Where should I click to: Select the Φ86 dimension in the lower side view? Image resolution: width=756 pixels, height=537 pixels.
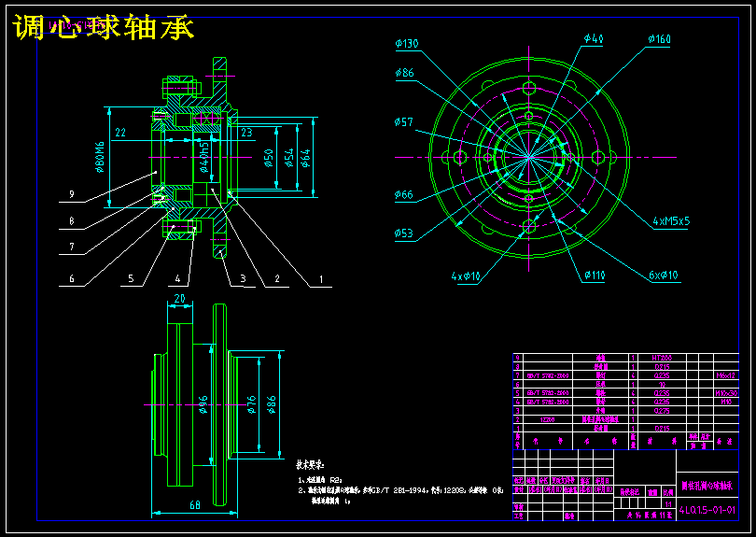[x=272, y=404]
